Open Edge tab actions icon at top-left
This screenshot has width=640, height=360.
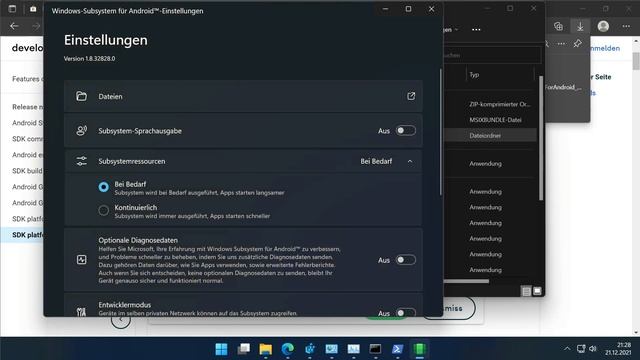pyautogui.click(x=12, y=9)
